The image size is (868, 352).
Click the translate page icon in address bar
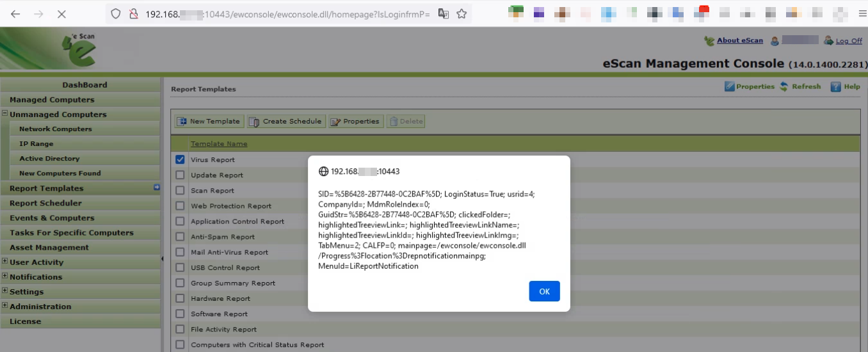[443, 13]
